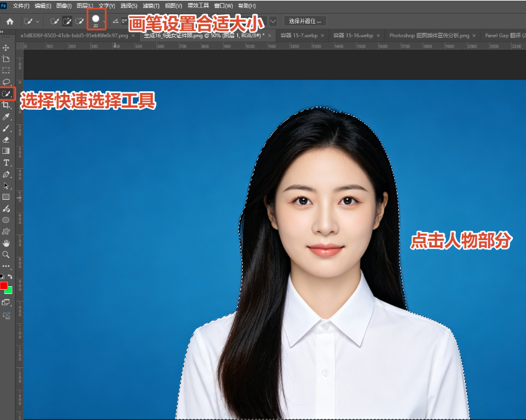Expand the brush options arrow beside the size preview
The height and width of the screenshot is (420, 526).
click(105, 22)
